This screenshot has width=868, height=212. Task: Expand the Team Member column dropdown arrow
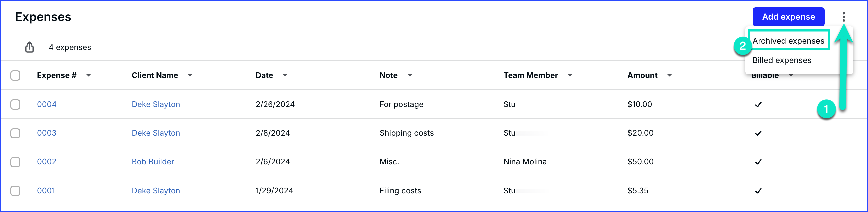[x=570, y=75]
